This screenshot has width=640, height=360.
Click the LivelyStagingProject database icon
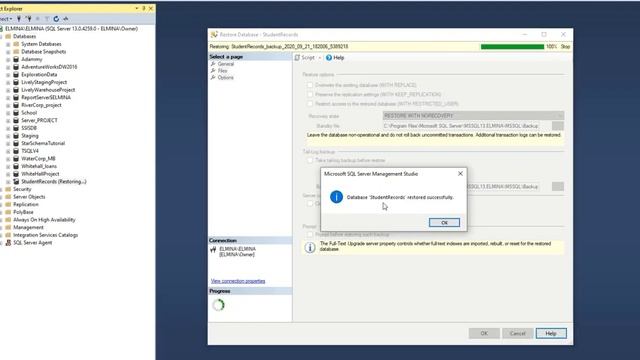pos(16,82)
